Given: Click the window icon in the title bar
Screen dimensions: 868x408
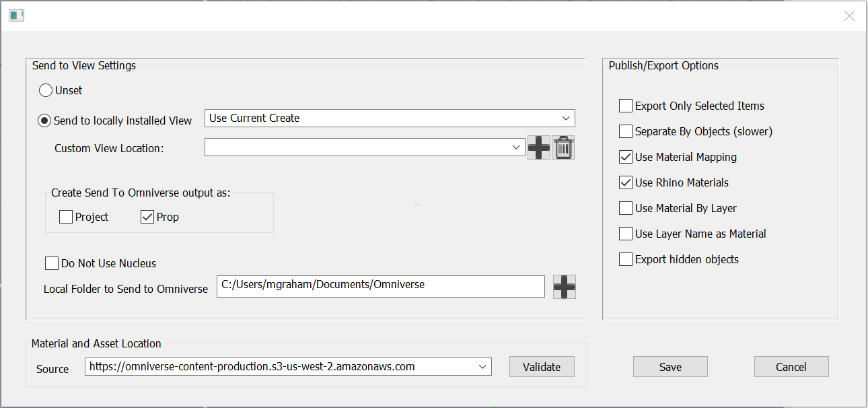Looking at the screenshot, I should [x=17, y=15].
